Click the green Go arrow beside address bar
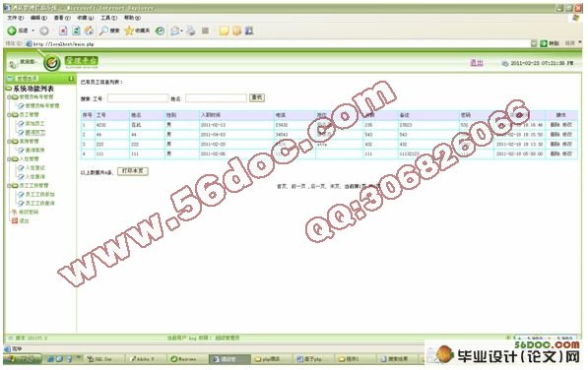588x370 pixels. pos(544,44)
